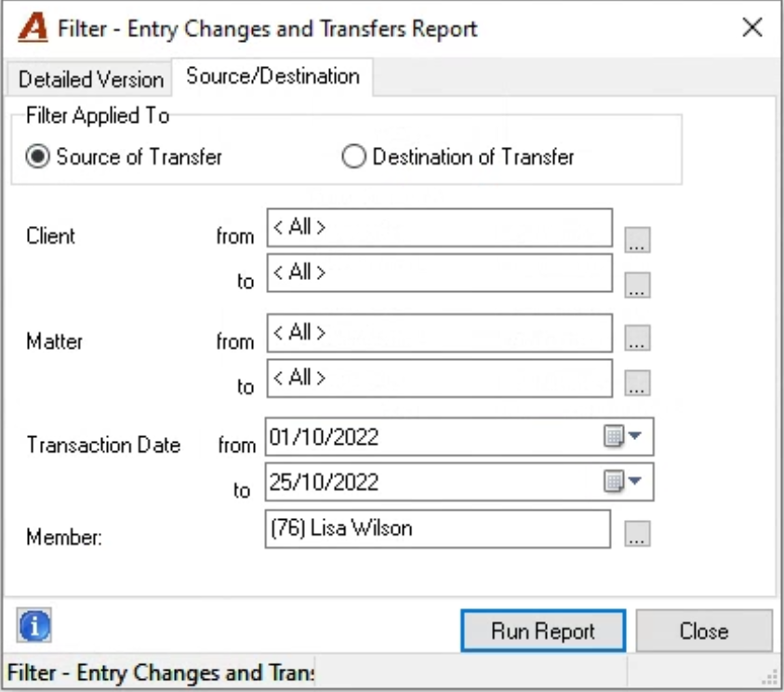Image resolution: width=784 pixels, height=692 pixels.
Task: Browse for Member selection
Action: click(x=637, y=533)
